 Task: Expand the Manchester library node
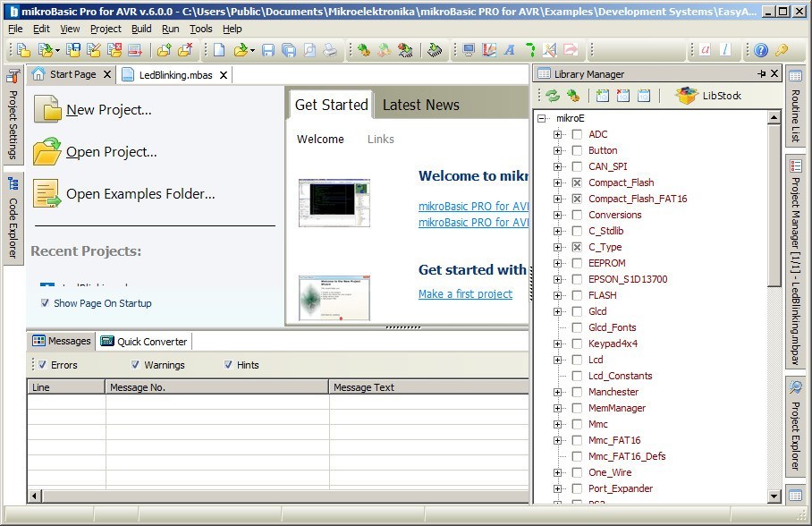(557, 392)
